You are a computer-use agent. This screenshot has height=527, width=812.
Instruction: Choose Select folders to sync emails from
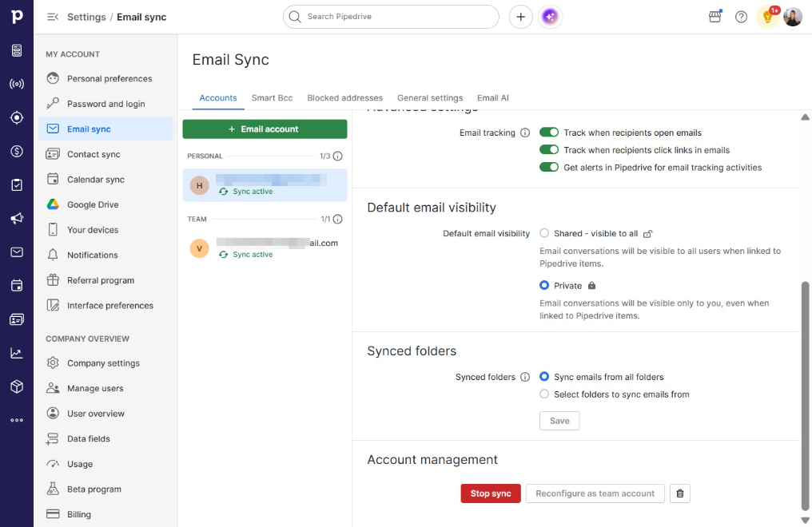(543, 394)
